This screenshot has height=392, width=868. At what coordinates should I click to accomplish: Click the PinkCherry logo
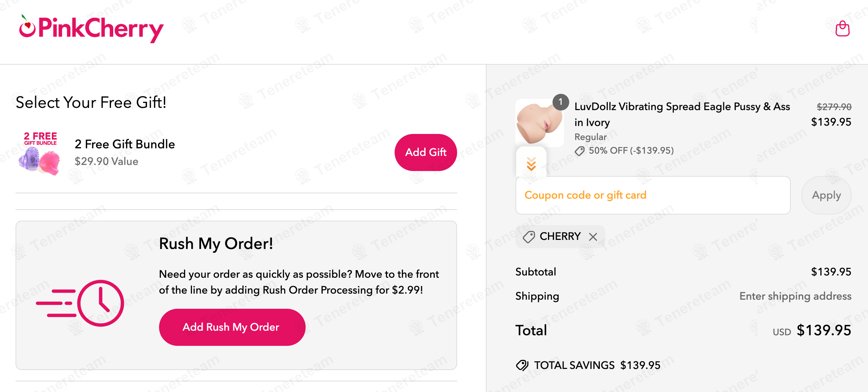92,29
